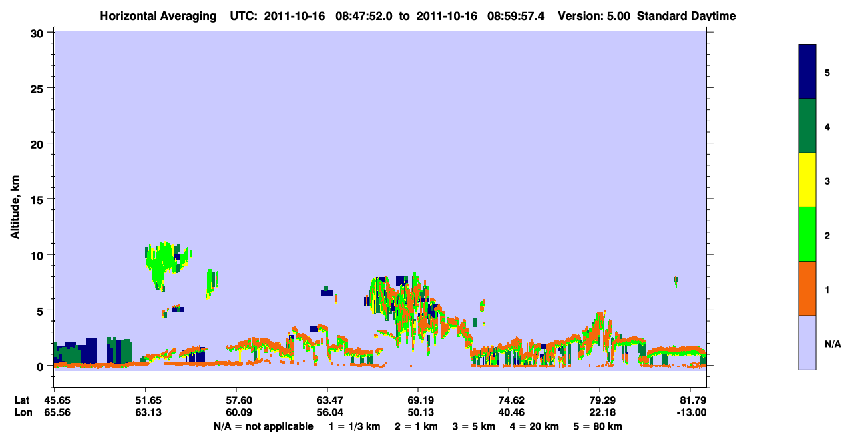
Task: Click the latitude value 57.60
Action: (x=238, y=400)
